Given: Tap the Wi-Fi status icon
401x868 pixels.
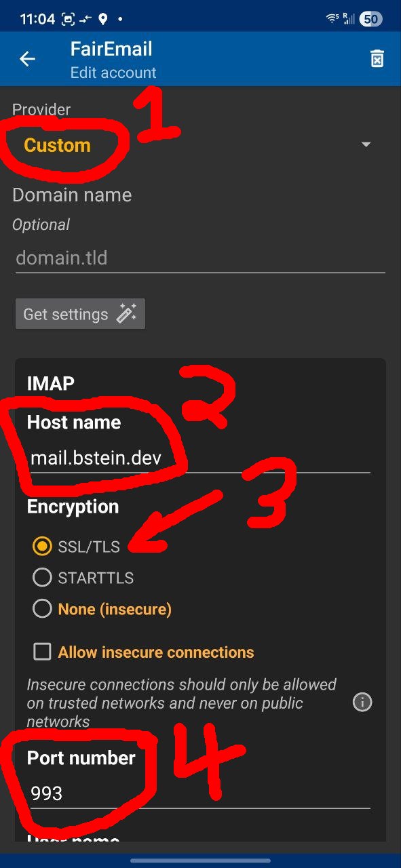Looking at the screenshot, I should pos(332,18).
